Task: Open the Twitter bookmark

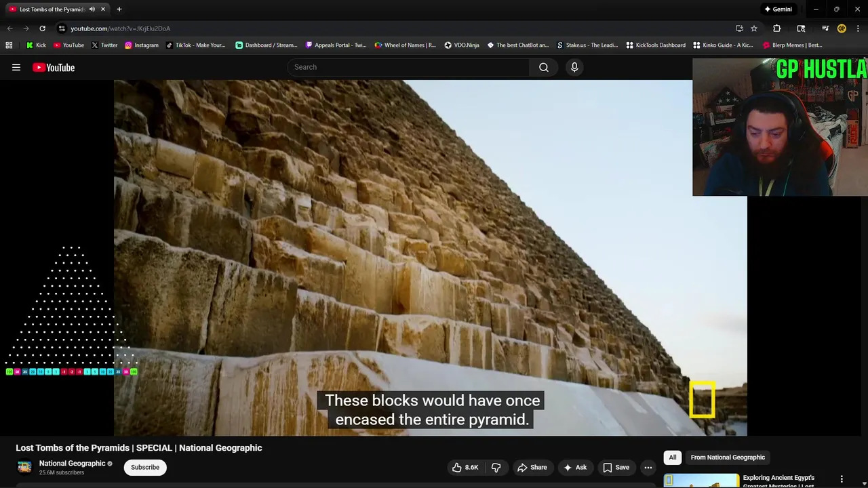Action: pyautogui.click(x=104, y=45)
